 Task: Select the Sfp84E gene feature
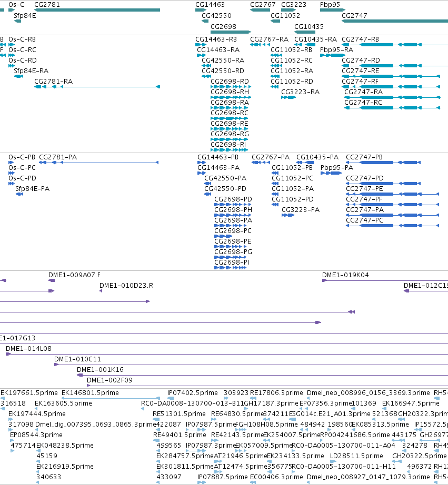(18, 21)
